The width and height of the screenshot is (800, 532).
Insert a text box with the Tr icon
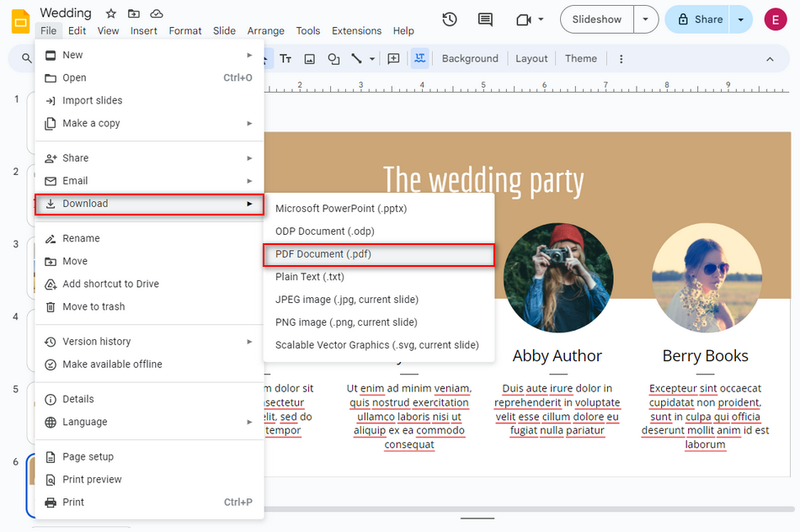click(285, 58)
